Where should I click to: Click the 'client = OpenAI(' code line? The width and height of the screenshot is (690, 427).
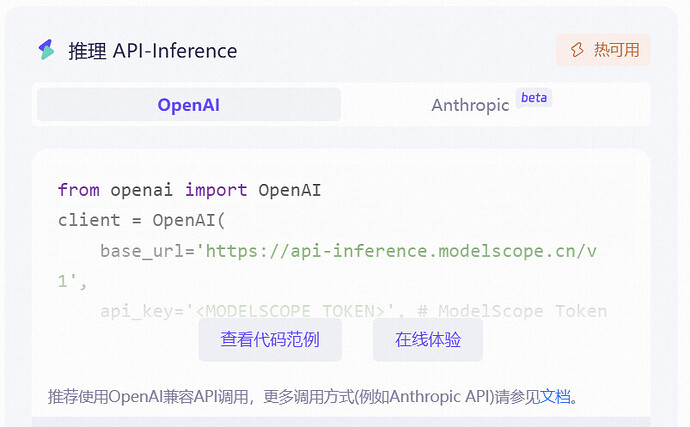(x=142, y=220)
